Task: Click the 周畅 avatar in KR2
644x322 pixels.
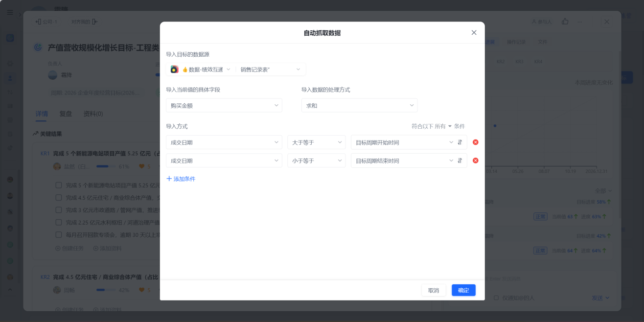Action: [x=57, y=290]
